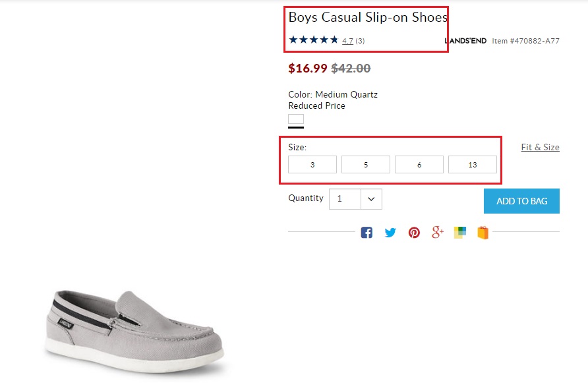The height and width of the screenshot is (383, 588).
Task: Open the 4.7 rating reviews link
Action: pyautogui.click(x=347, y=41)
